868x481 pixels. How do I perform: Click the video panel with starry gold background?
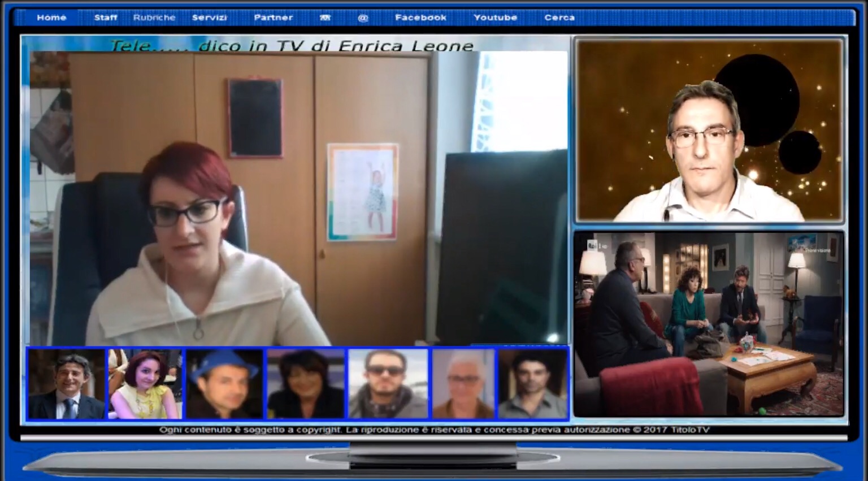pyautogui.click(x=709, y=131)
